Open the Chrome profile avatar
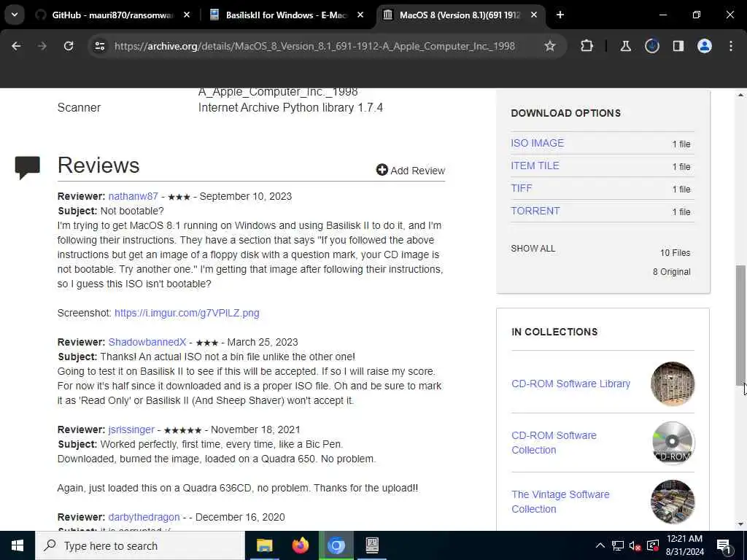Image resolution: width=747 pixels, height=560 pixels. [705, 46]
